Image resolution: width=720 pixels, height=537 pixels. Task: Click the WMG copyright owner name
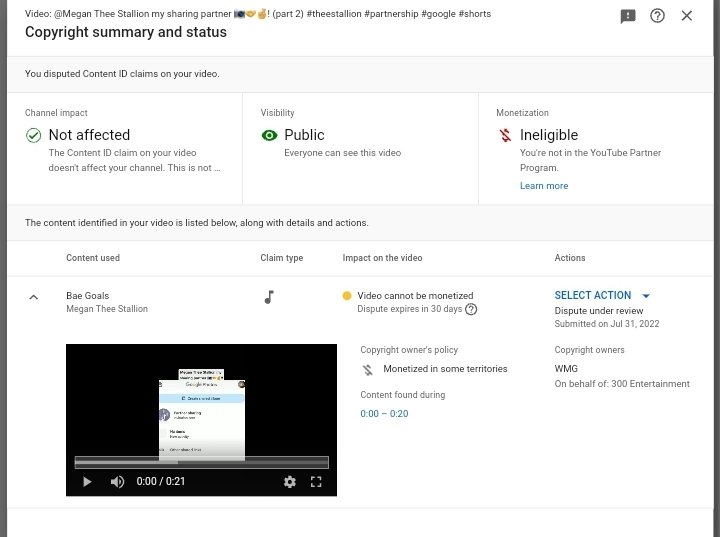[x=566, y=368]
